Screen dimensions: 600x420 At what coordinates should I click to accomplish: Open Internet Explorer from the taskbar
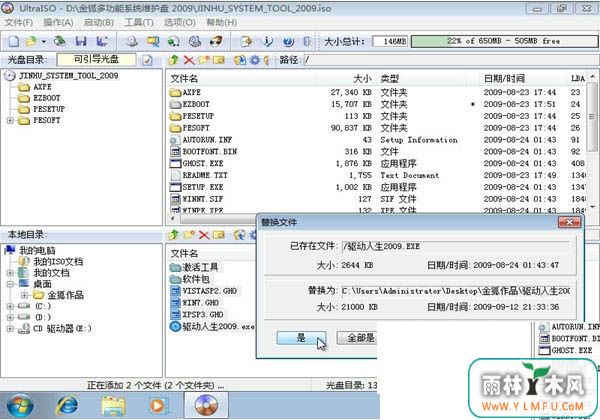67,405
